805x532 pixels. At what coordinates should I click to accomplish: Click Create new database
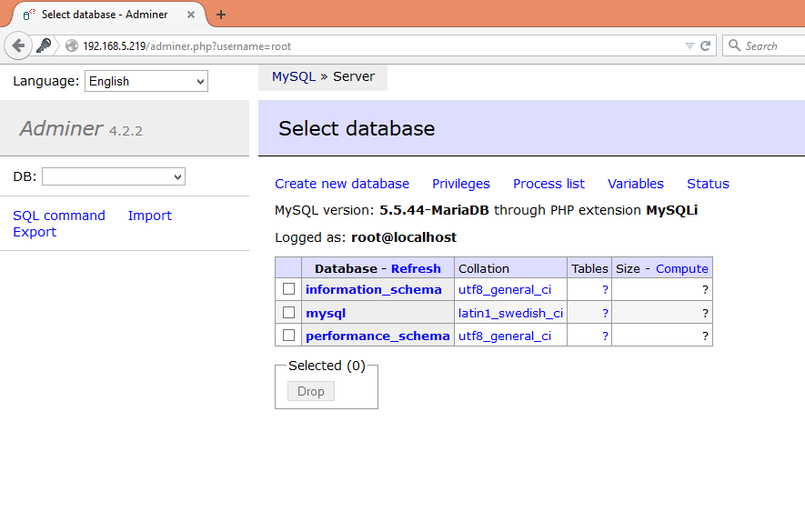point(342,184)
